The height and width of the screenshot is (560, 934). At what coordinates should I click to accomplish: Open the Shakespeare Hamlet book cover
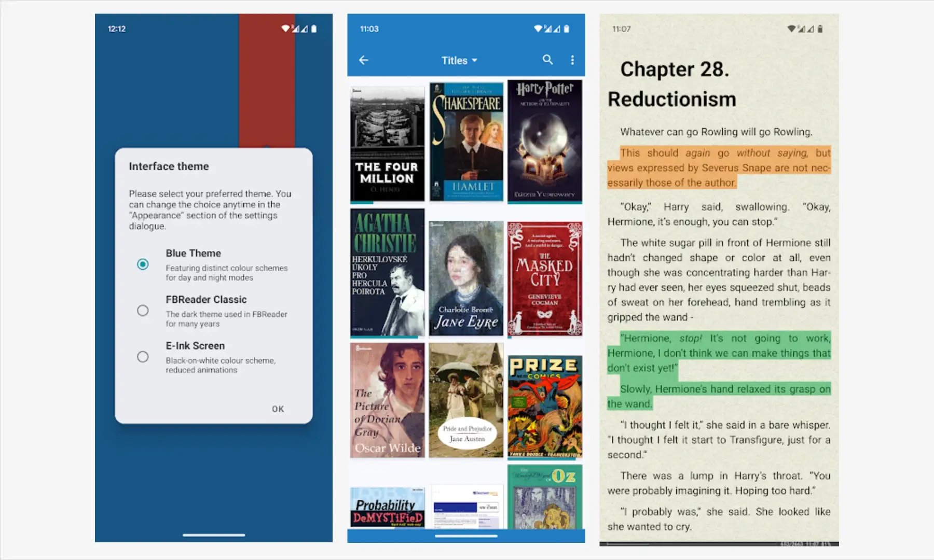(466, 141)
